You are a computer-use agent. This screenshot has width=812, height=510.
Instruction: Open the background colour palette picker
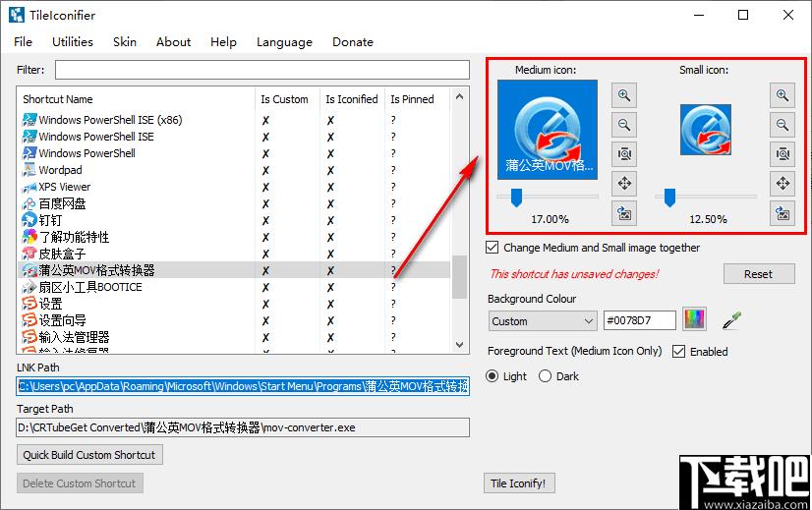click(694, 319)
